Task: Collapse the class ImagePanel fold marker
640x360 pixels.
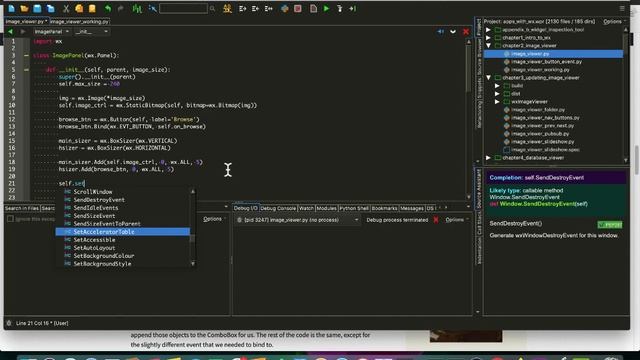Action: pyautogui.click(x=26, y=55)
